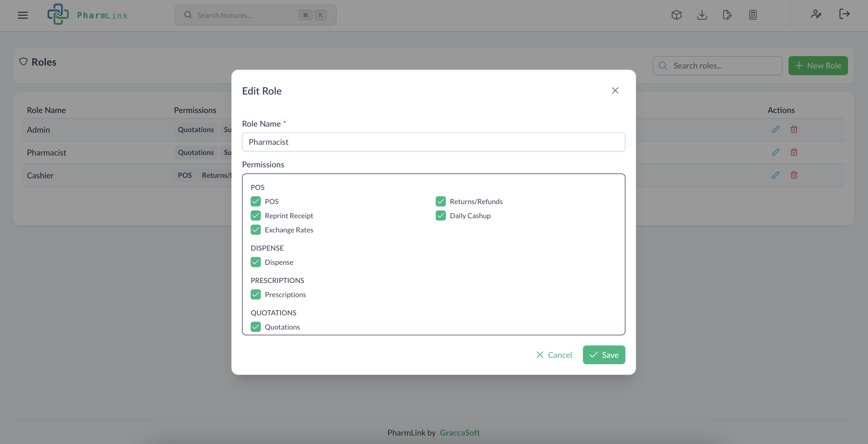868x444 pixels.
Task: Save the edited Pharmacist role
Action: [x=603, y=355]
